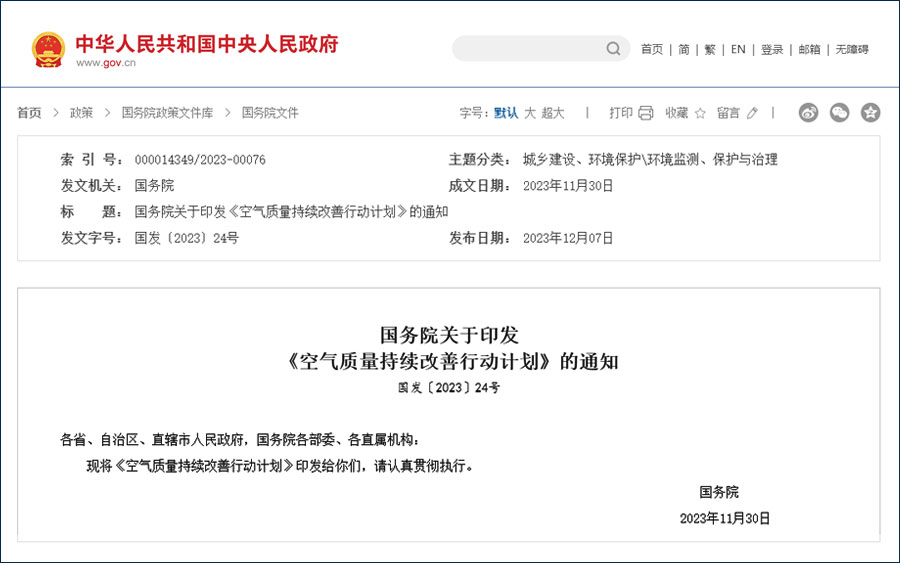Go to 国务院政策文件库 breadcrumb
Image resolution: width=900 pixels, height=565 pixels.
(167, 113)
